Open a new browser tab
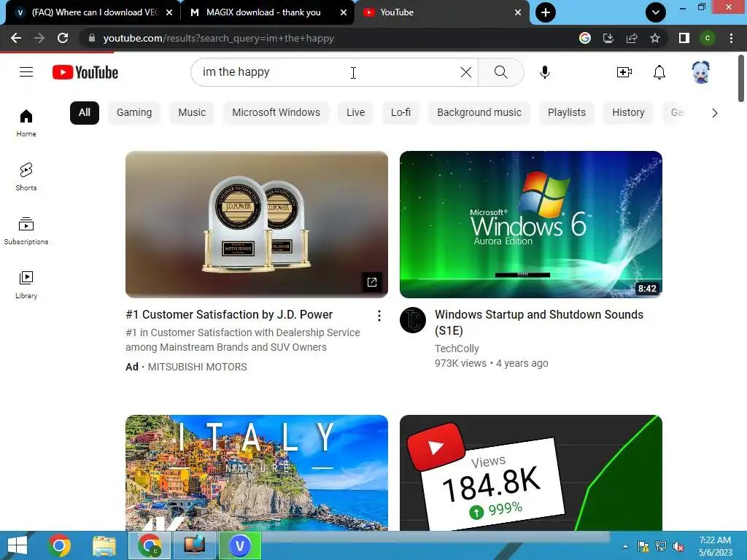The image size is (747, 560). tap(546, 12)
